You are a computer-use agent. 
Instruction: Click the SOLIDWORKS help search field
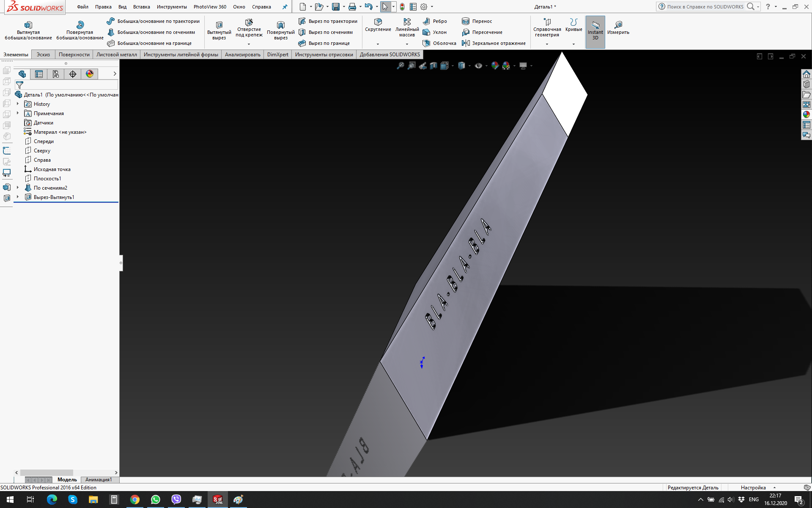coord(705,7)
